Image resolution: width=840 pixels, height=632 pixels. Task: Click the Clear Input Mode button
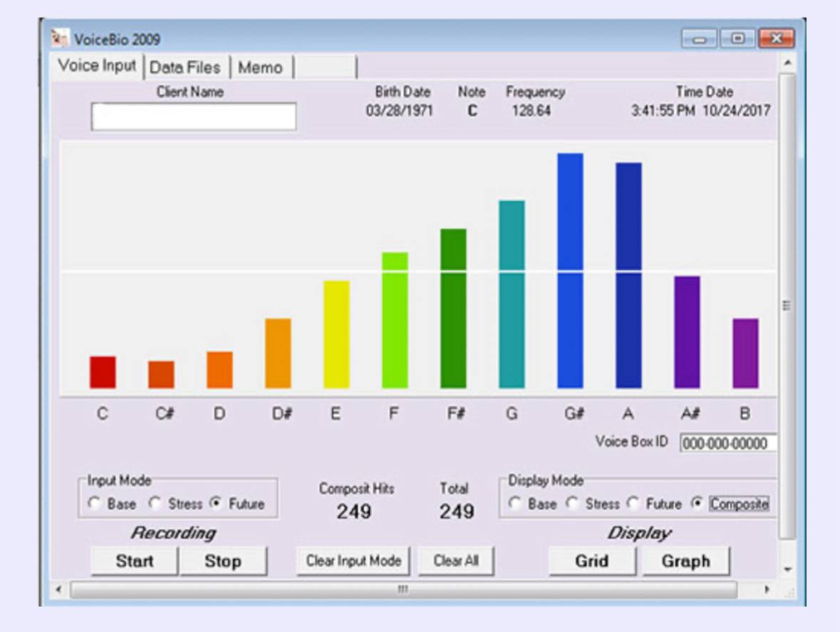[353, 561]
